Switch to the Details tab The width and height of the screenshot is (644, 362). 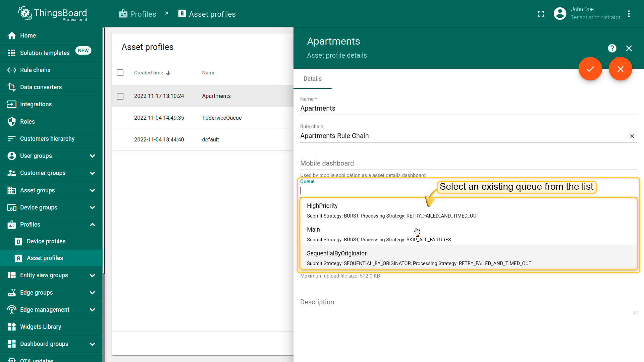tap(312, 79)
